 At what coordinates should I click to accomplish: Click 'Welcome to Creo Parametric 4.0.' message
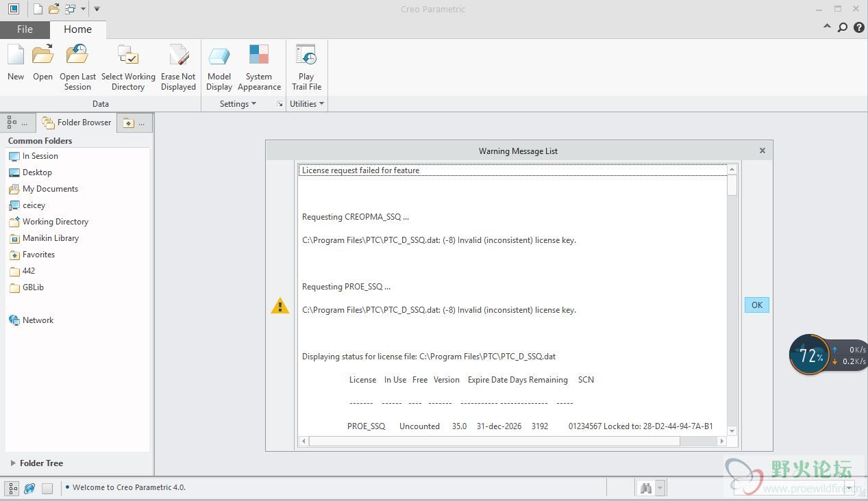click(x=129, y=488)
